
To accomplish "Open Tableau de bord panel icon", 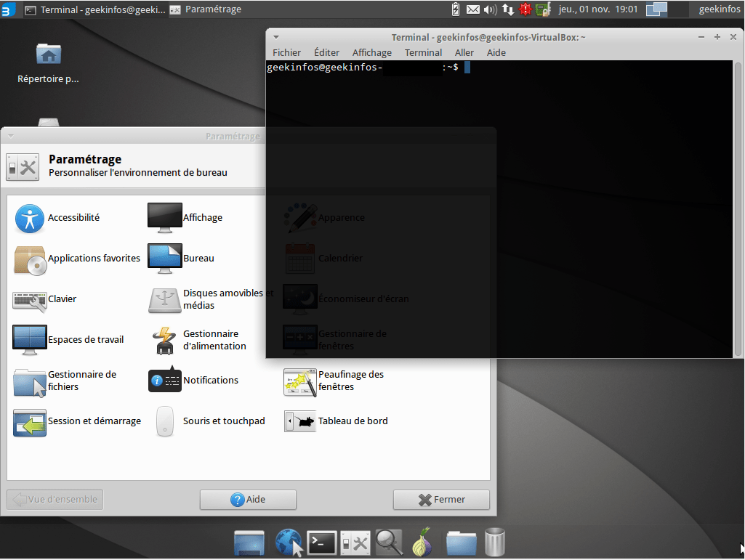I will click(299, 421).
